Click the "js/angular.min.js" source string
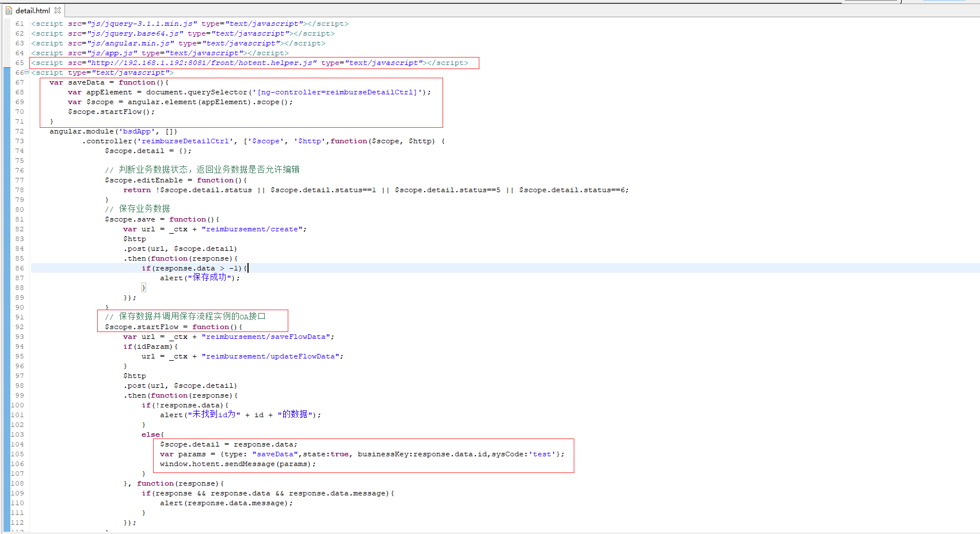The height and width of the screenshot is (534, 980). 130,43
